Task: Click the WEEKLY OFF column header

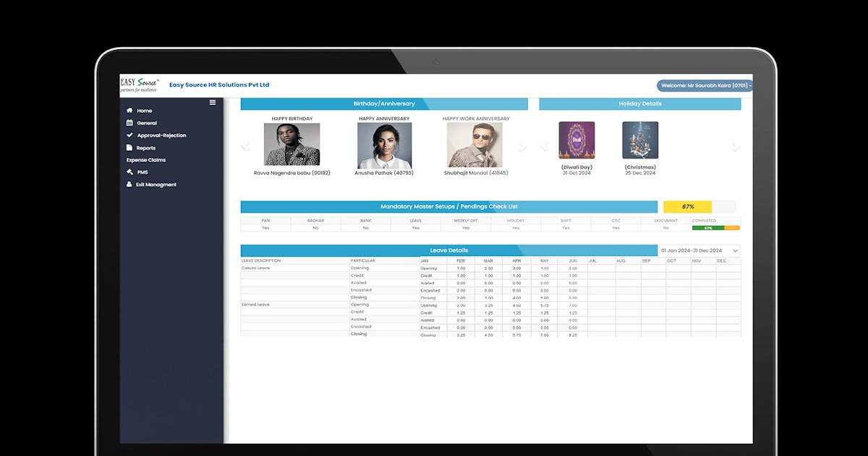Action: [x=465, y=221]
